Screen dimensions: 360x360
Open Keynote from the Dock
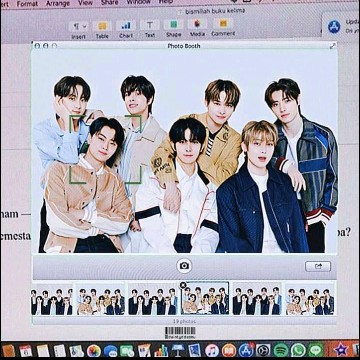(178, 350)
